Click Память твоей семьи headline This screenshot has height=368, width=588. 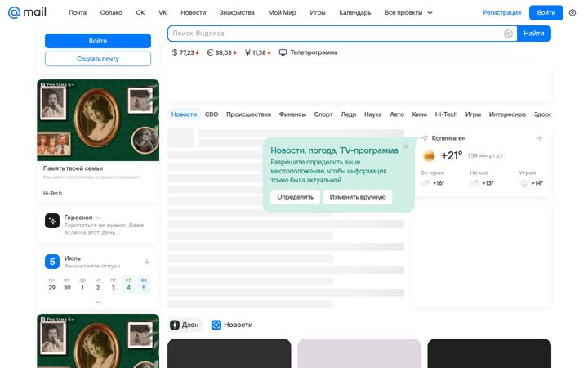tap(73, 168)
